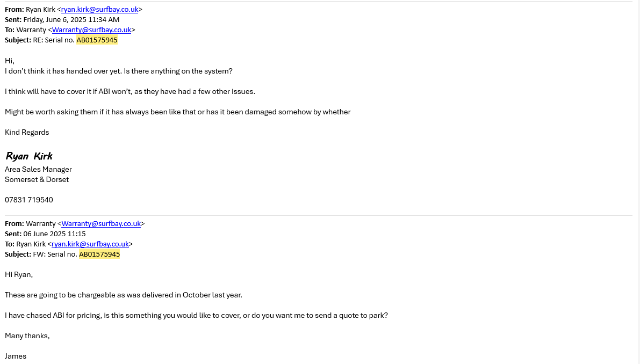Click the Many thanks closing line
This screenshot has height=364, width=640.
pyautogui.click(x=27, y=336)
